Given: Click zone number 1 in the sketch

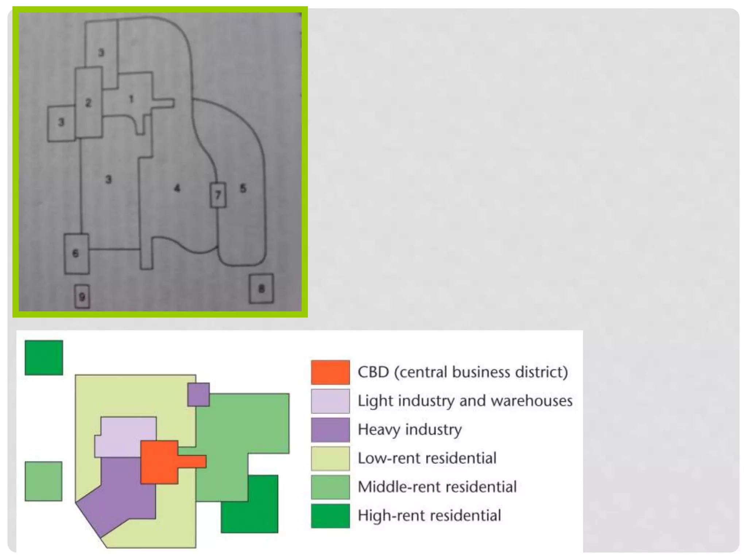Looking at the screenshot, I should tap(131, 99).
